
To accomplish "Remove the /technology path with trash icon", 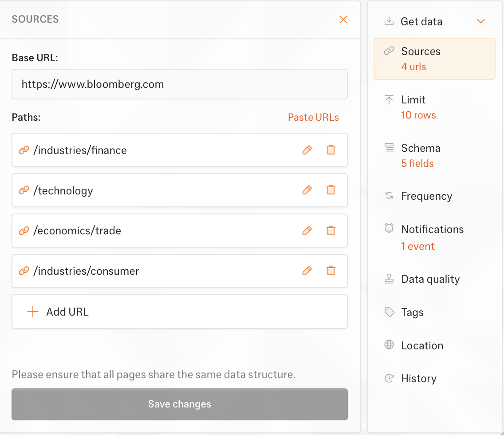I will [331, 190].
